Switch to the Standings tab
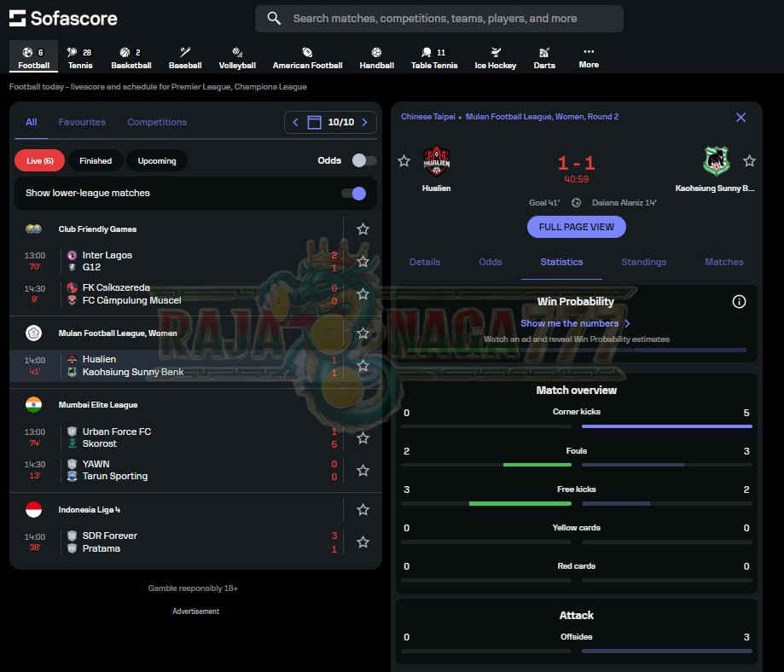 click(x=643, y=263)
